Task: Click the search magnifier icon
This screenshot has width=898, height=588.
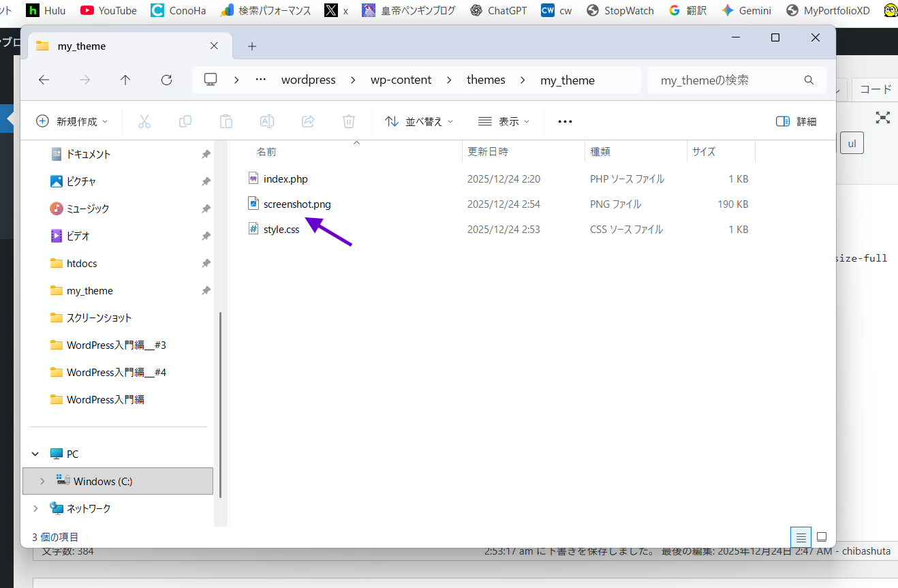Action: [809, 80]
